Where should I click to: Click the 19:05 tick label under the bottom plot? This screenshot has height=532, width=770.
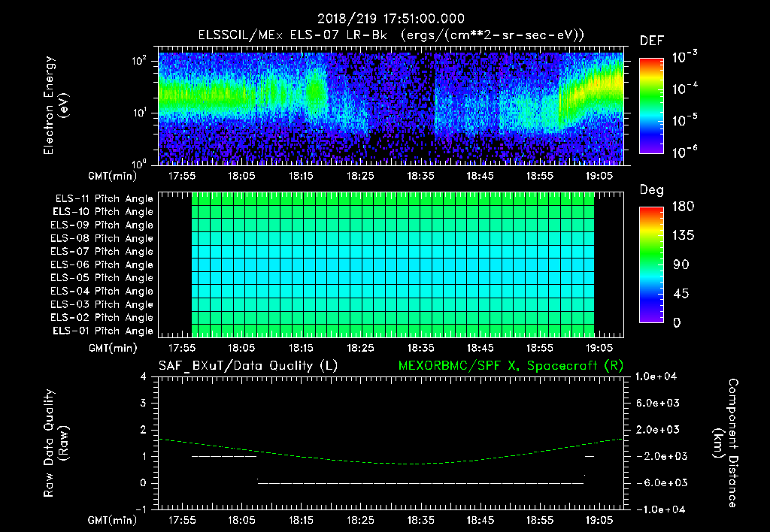pyautogui.click(x=599, y=520)
